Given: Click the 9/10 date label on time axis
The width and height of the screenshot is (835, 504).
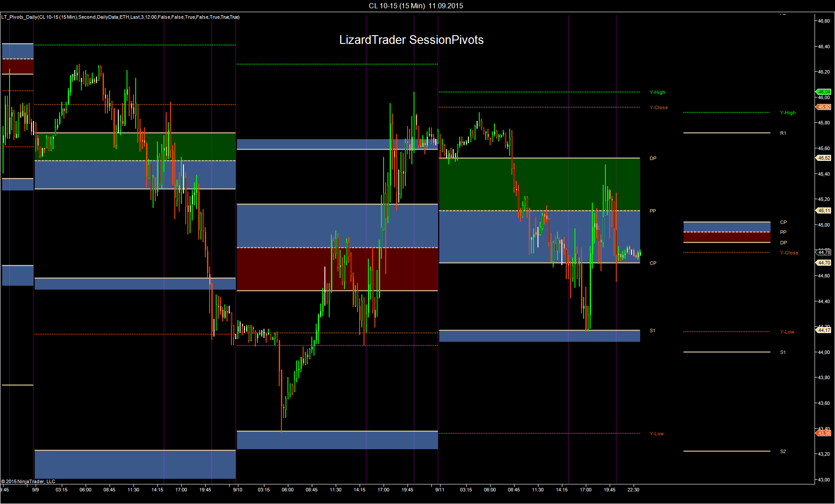Looking at the screenshot, I should (237, 490).
